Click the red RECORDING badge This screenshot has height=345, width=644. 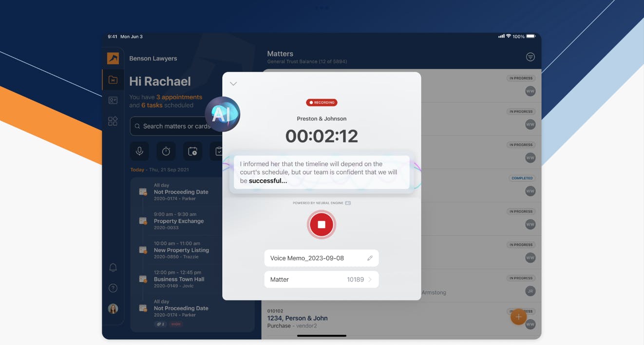click(322, 102)
